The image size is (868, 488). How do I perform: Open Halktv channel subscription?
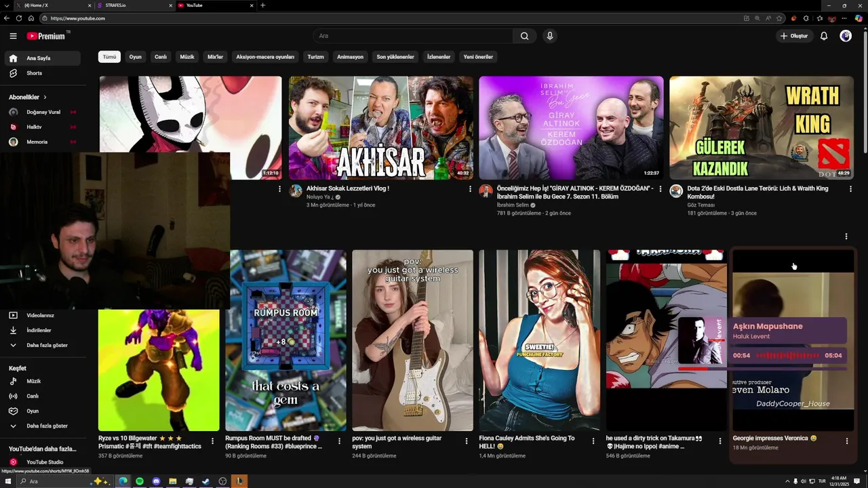[42, 127]
